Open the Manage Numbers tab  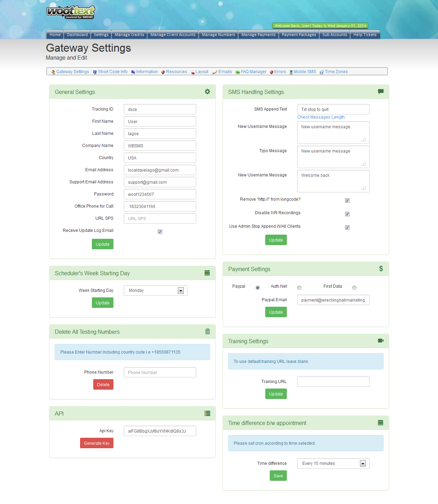218,35
